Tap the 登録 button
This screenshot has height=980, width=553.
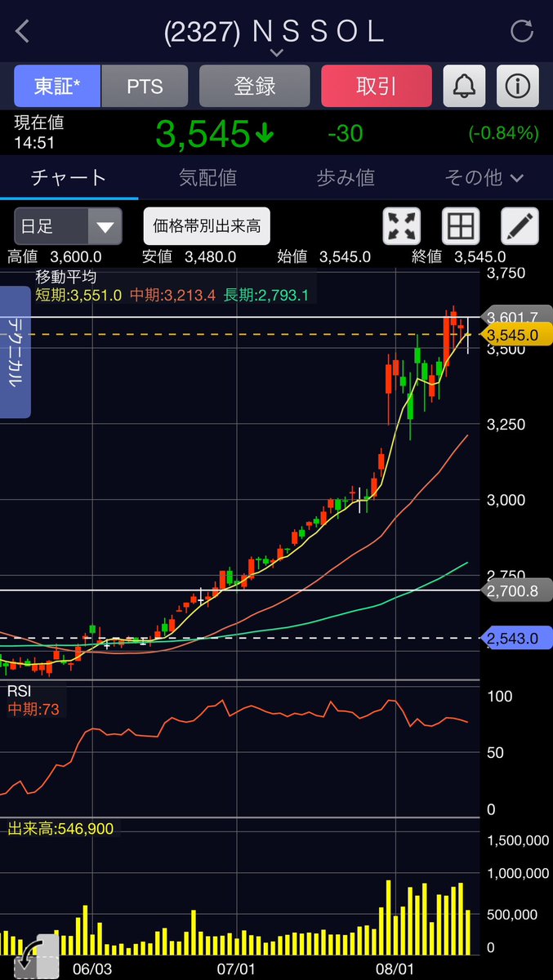(255, 86)
